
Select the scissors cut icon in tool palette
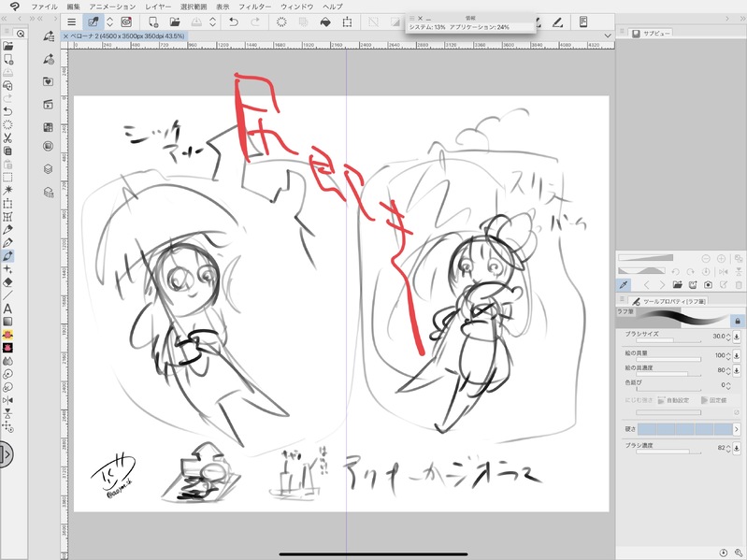[x=7, y=138]
